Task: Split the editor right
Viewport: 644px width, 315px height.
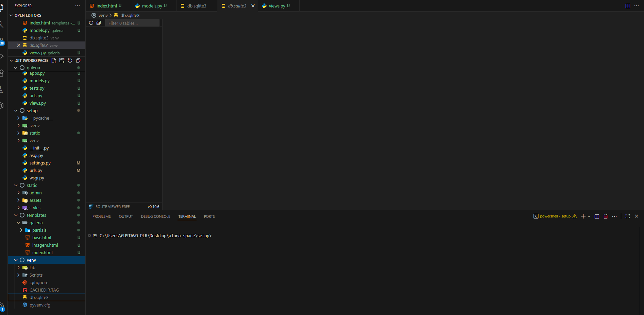Action: [x=628, y=6]
